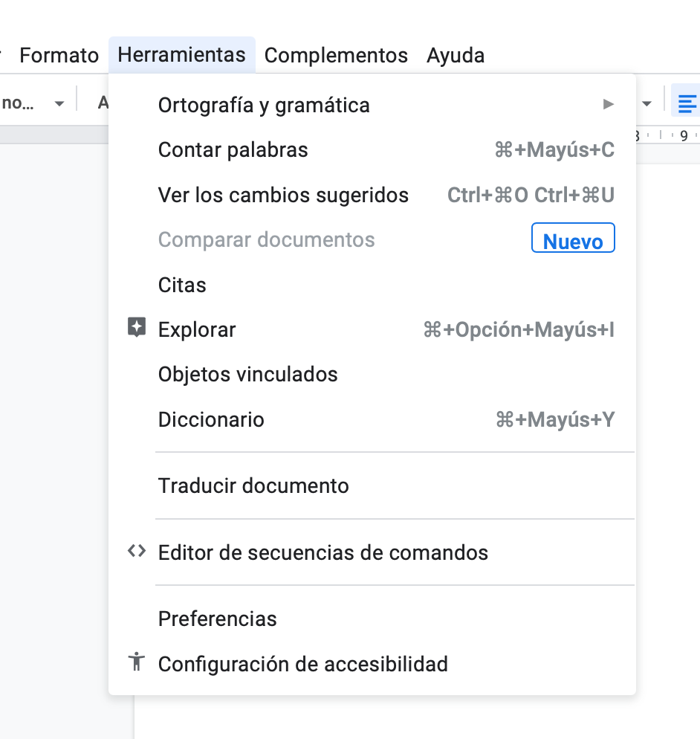
Task: Open the Formato menu
Action: (x=59, y=55)
